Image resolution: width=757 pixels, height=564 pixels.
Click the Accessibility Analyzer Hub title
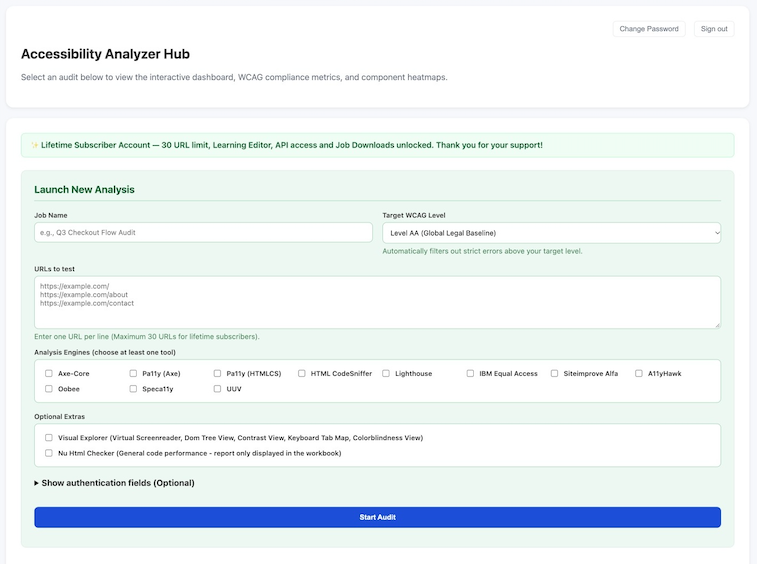[105, 54]
